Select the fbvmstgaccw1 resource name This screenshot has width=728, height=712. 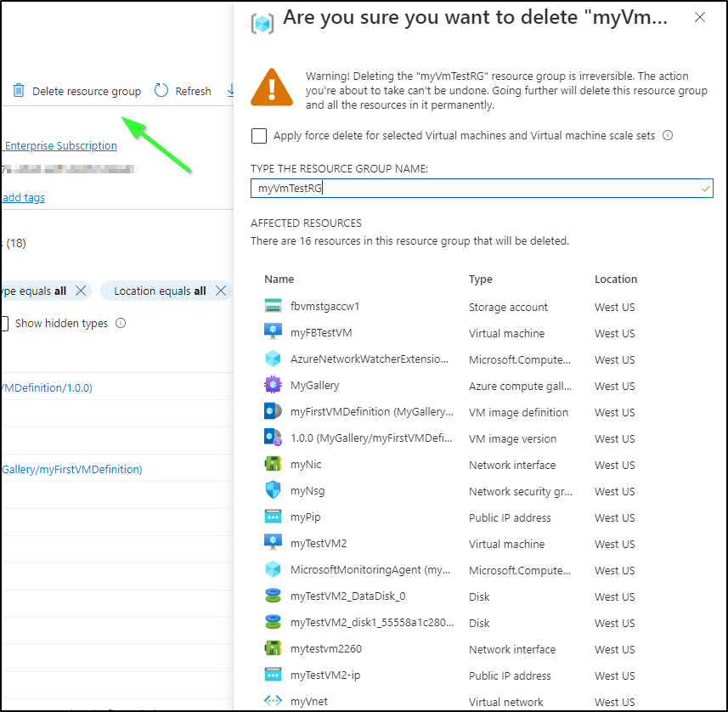pyautogui.click(x=324, y=306)
